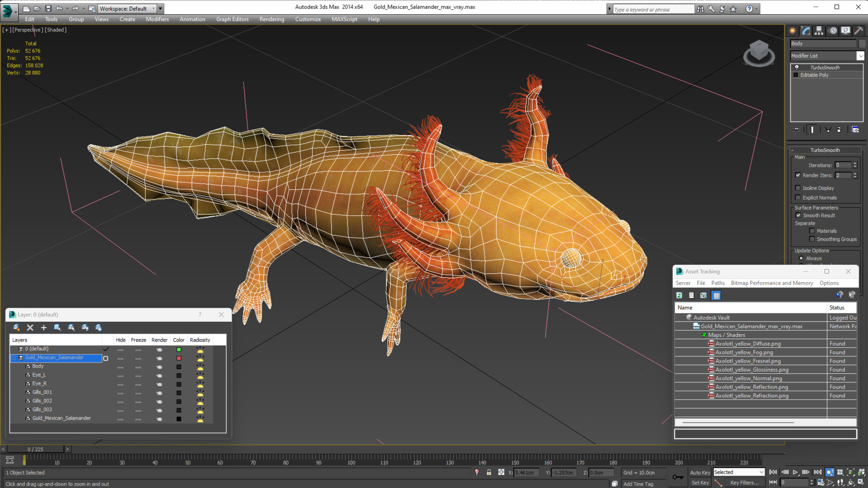Viewport: 868px width, 488px height.
Task: Click the Redo arrow icon
Action: 75,9
